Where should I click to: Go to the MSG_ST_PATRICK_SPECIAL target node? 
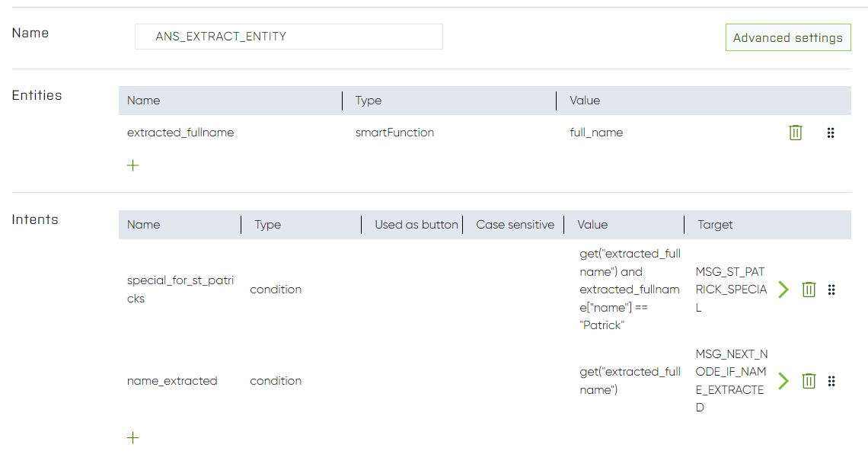783,290
